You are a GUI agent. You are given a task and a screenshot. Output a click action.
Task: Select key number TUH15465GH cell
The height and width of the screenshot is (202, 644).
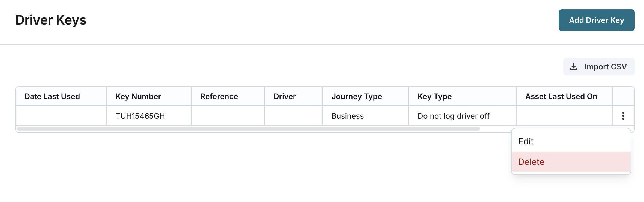pyautogui.click(x=140, y=116)
